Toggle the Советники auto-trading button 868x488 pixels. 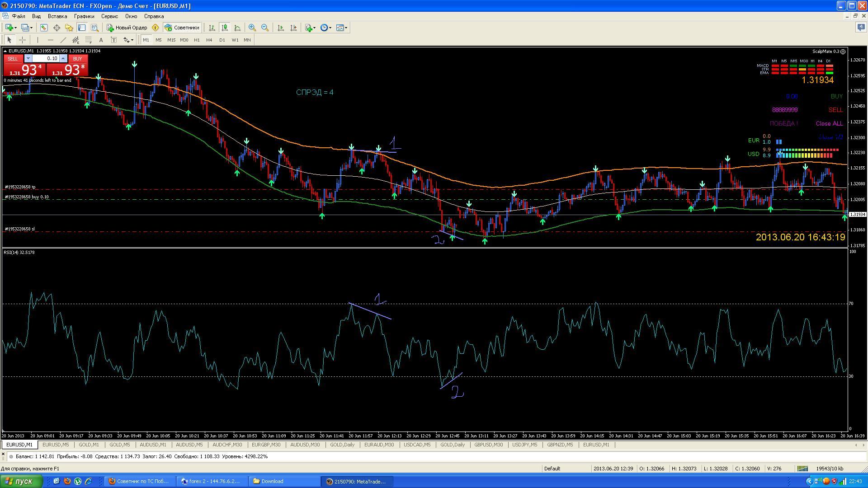tap(182, 28)
